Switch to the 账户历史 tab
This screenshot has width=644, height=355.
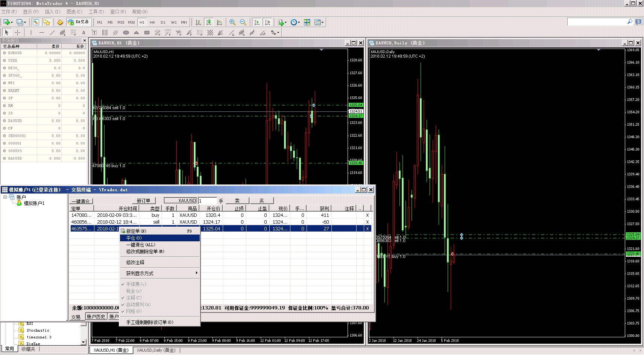pyautogui.click(x=96, y=317)
